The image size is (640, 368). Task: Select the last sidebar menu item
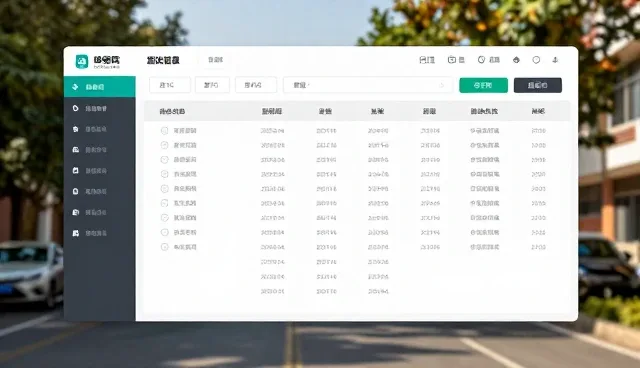point(100,233)
